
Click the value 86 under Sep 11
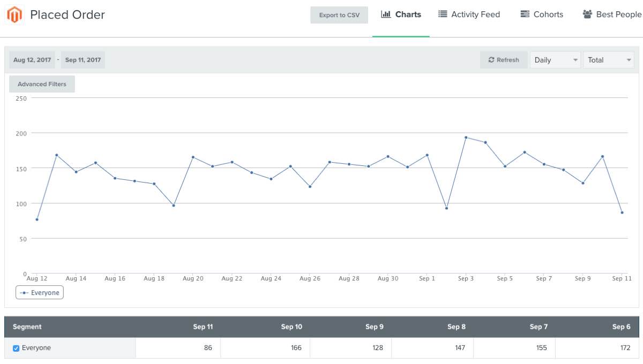207,347
